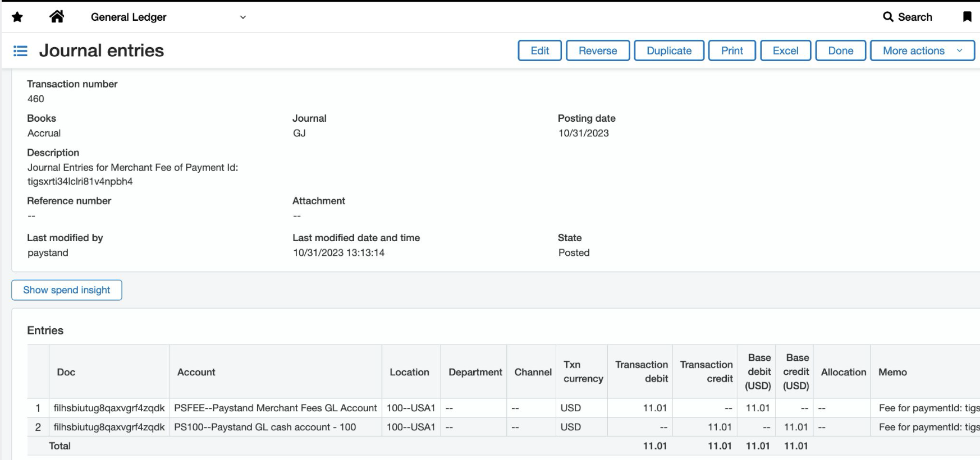Open the list menu icon beside Journal entries
Viewport: 980px width, 460px height.
tap(20, 51)
